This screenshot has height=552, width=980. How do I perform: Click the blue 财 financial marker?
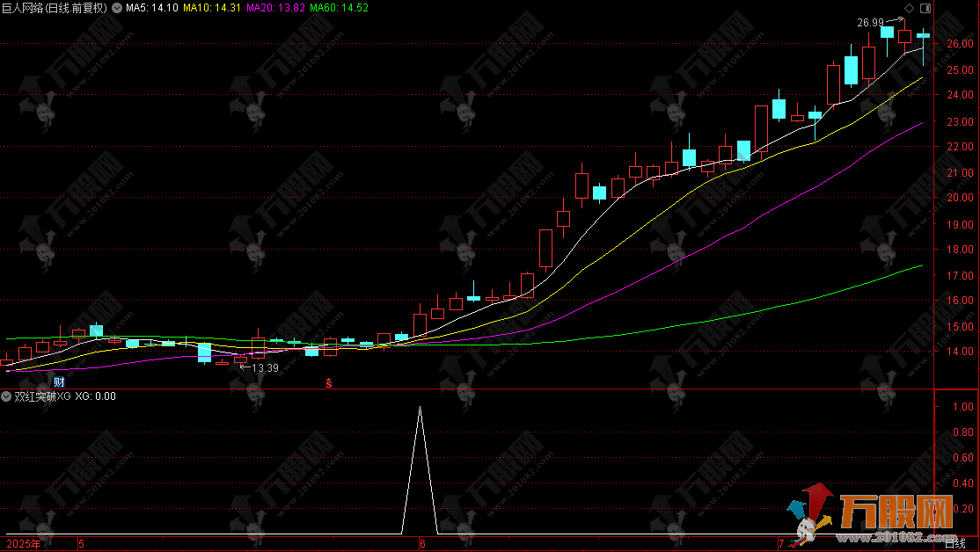click(59, 382)
